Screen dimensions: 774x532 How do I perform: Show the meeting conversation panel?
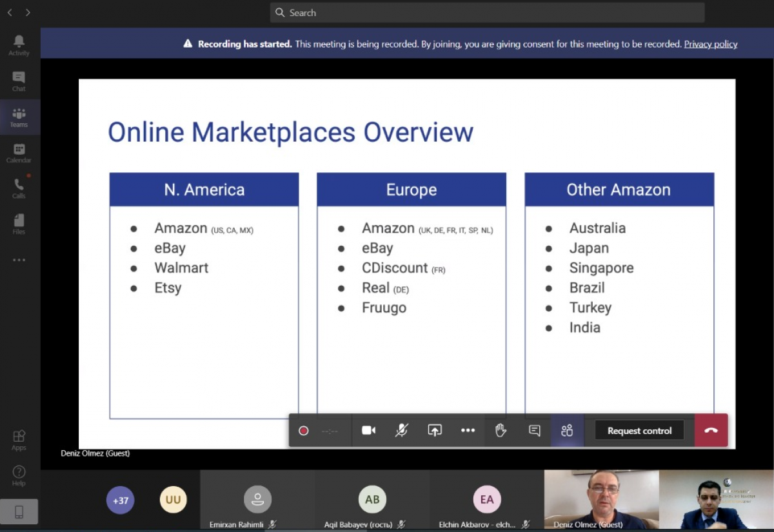tap(534, 431)
